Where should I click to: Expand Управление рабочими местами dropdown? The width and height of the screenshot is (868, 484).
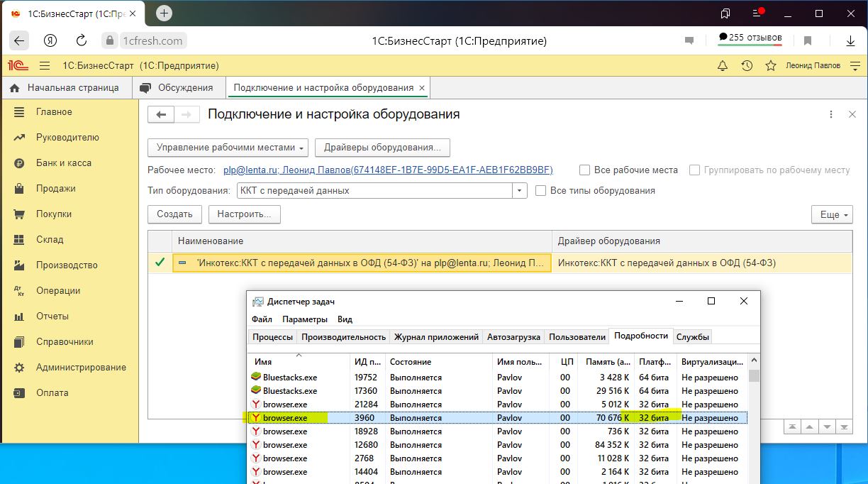click(228, 148)
